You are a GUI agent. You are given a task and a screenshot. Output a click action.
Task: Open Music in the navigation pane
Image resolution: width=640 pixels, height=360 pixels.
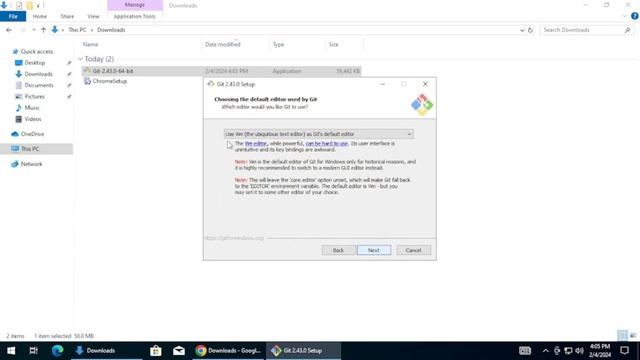tap(32, 108)
